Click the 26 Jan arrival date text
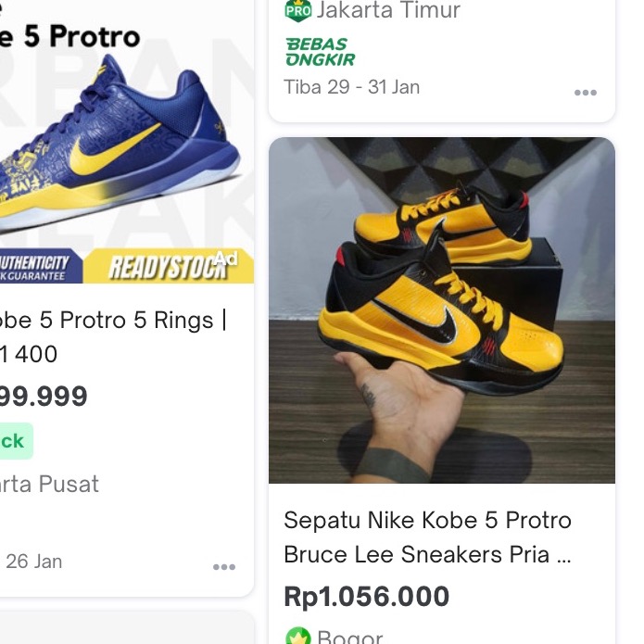The height and width of the screenshot is (644, 644). [34, 561]
